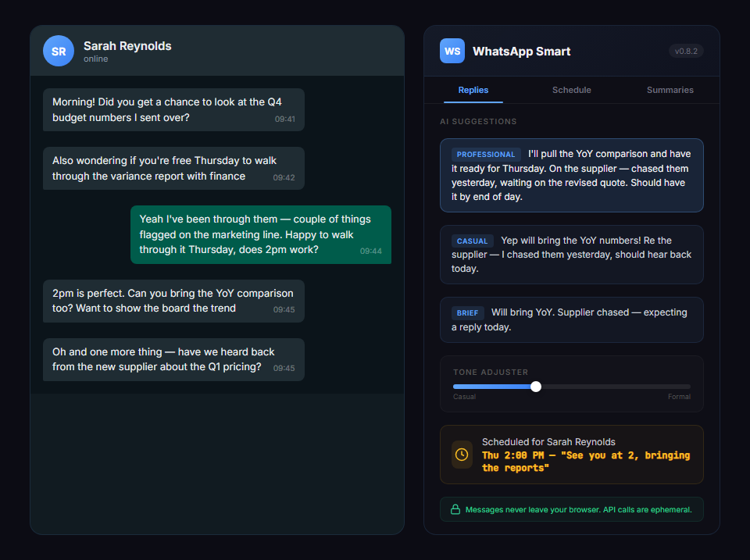Select the Professional reply suggestion
750x560 pixels.
coord(571,175)
